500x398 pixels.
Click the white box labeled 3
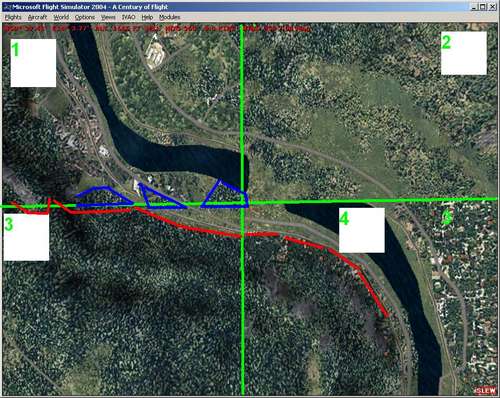point(26,237)
